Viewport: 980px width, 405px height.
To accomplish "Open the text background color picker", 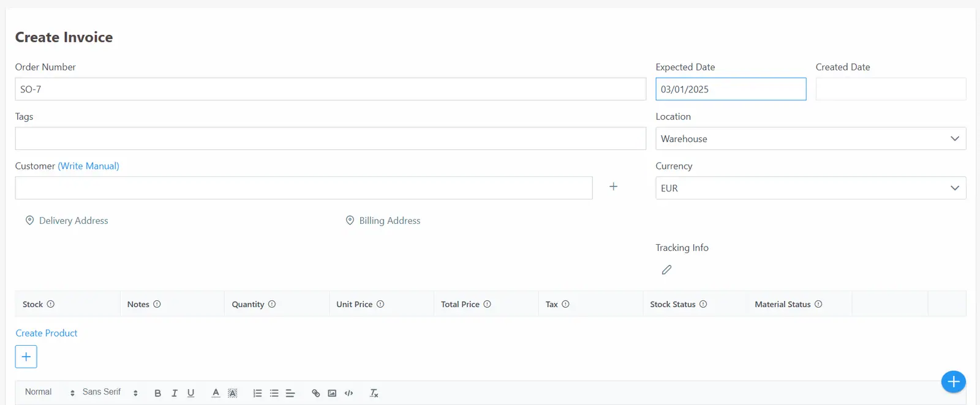I will click(233, 393).
